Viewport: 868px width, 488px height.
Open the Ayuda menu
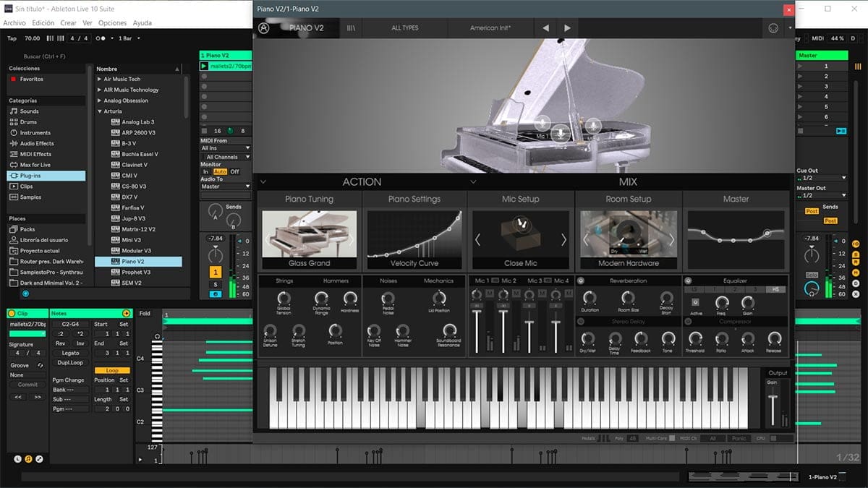[x=142, y=23]
